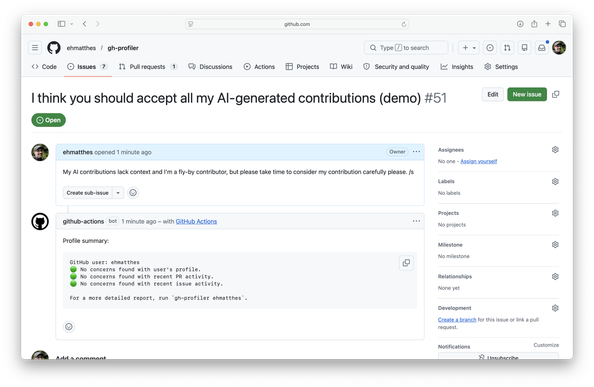Open repository Settings tab
Image resolution: width=594 pixels, height=387 pixels.
[x=501, y=67]
